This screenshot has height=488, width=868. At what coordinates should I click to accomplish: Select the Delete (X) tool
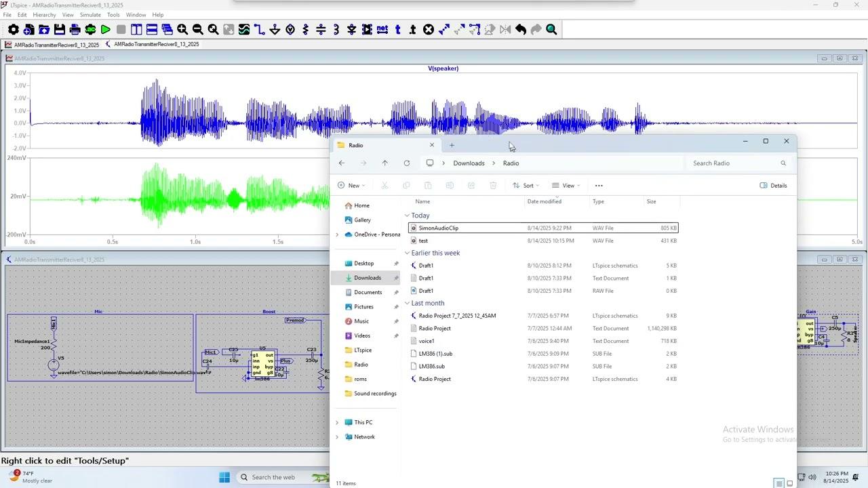(429, 29)
